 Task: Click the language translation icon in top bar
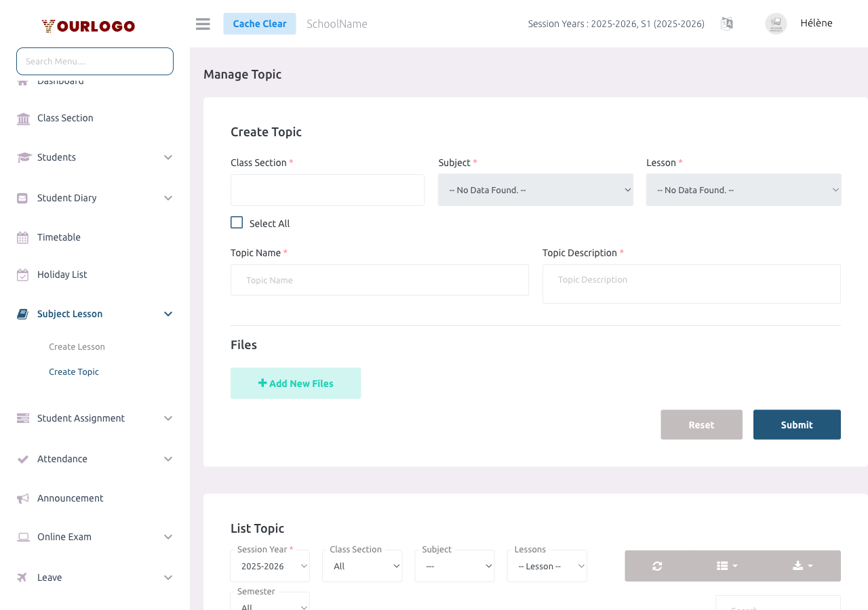click(x=726, y=23)
